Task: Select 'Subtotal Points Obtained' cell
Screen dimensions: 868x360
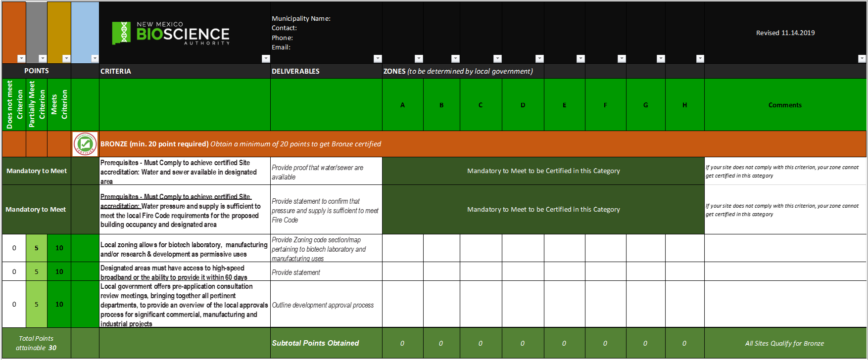Action: coord(326,343)
